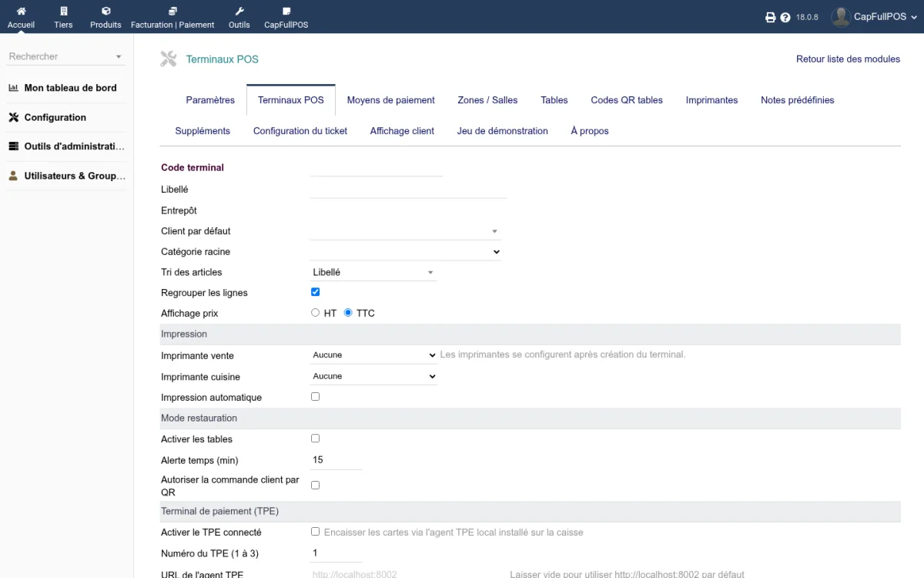924x578 pixels.
Task: Select the HT price display radio
Action: (x=315, y=313)
